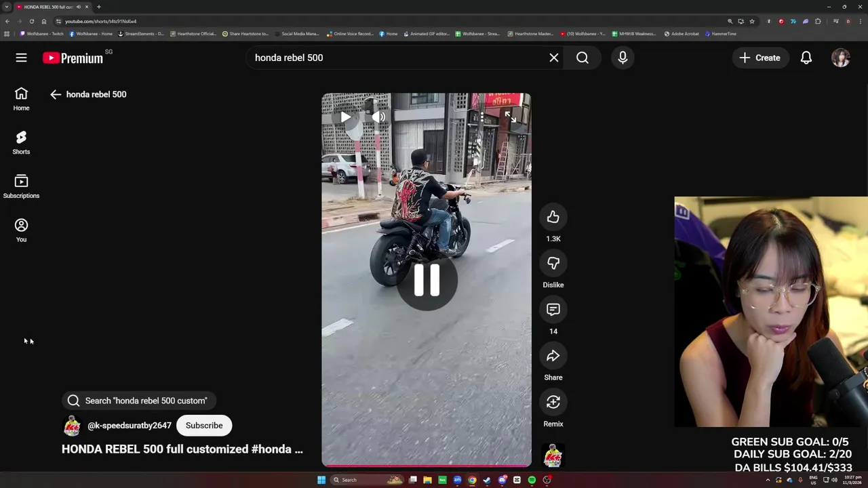
Task: Expand the HONDA REBEL 500 full customized title
Action: [x=182, y=449]
